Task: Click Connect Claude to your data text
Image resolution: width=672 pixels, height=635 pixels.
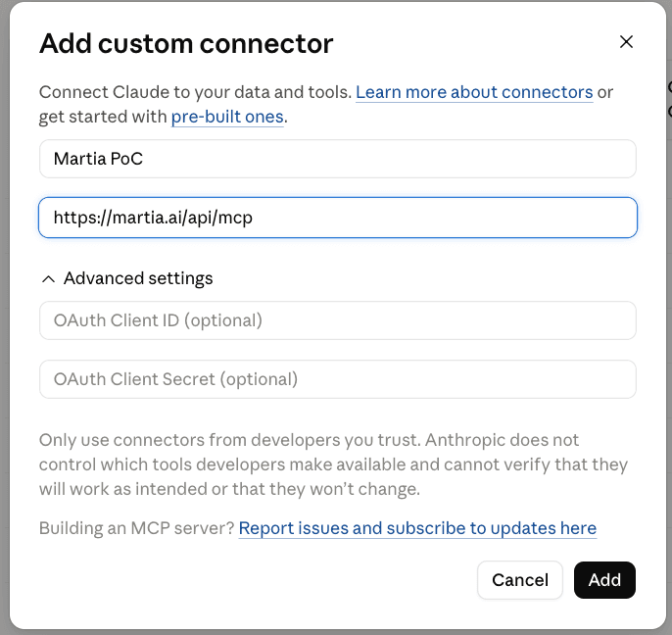Action: [196, 92]
